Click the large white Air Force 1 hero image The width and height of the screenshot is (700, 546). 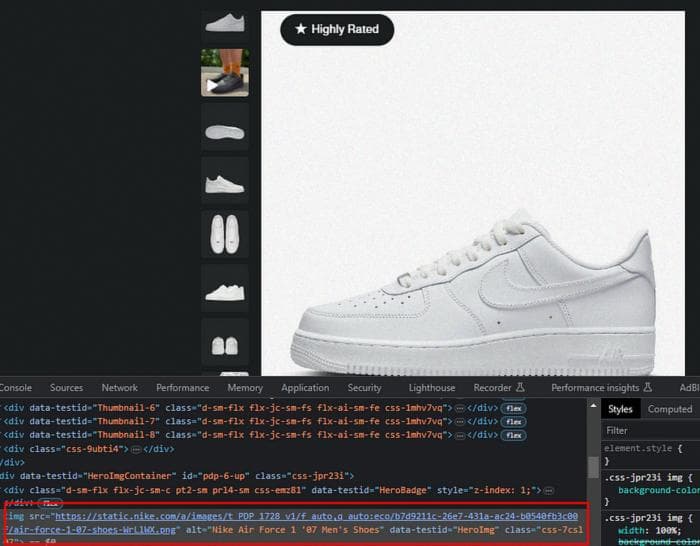pos(473,193)
